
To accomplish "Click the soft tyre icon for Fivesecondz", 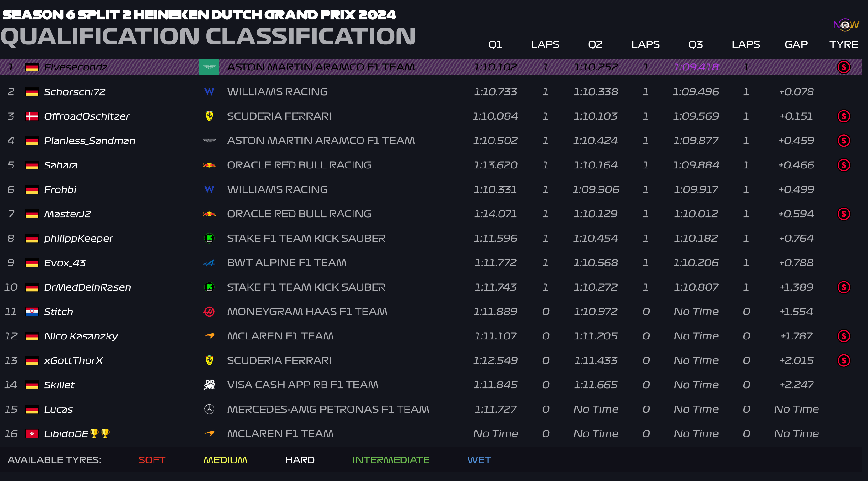I will pos(844,67).
